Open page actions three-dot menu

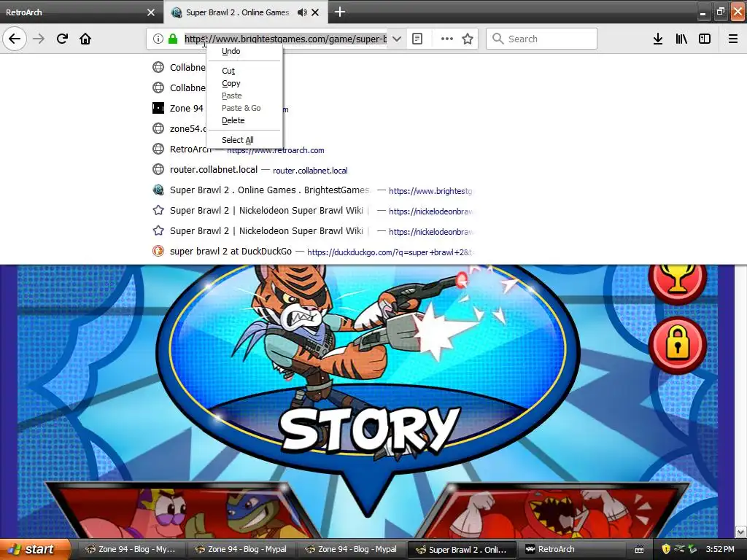click(447, 39)
